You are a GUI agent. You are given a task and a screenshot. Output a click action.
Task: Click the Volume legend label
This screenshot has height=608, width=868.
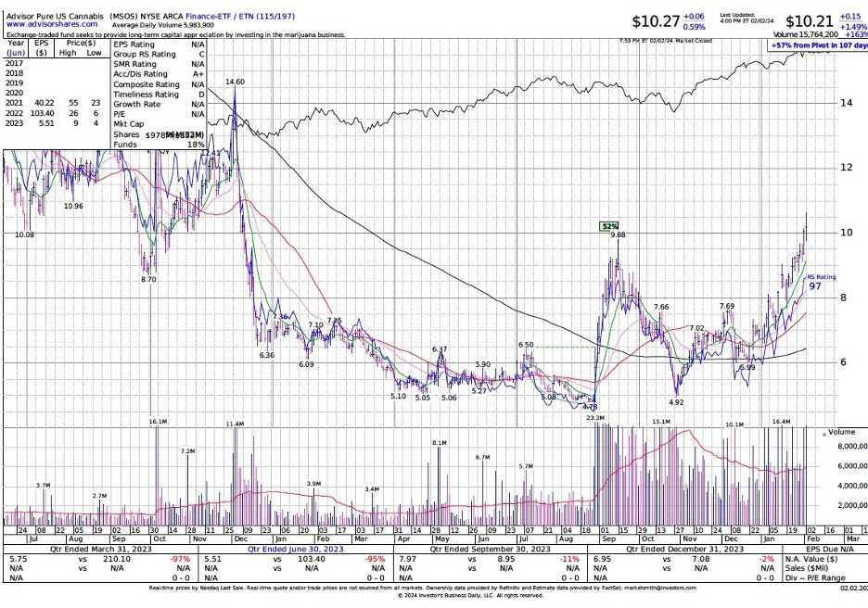[841, 432]
